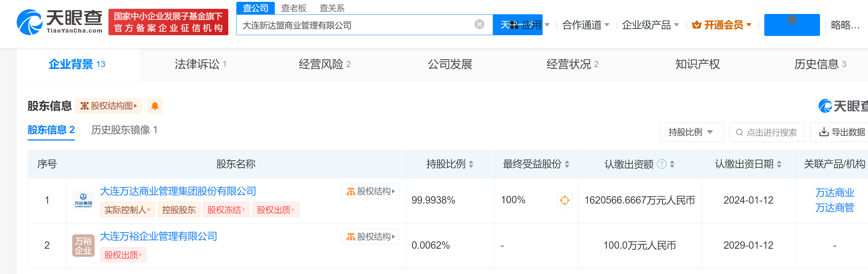Open 大连万达商业管理集团股份有限公司 link
Viewport: 868px width, 274px height.
coord(178,191)
